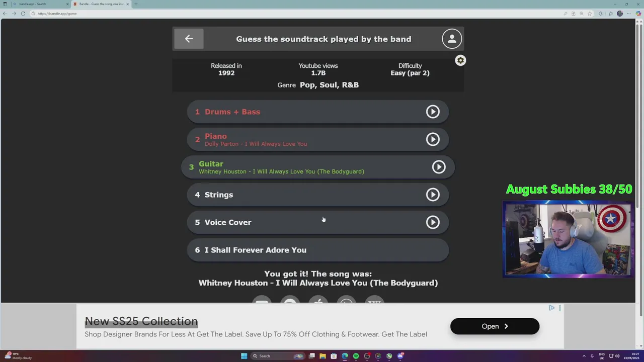
Task: Add page to favorites star
Action: [x=590, y=14]
